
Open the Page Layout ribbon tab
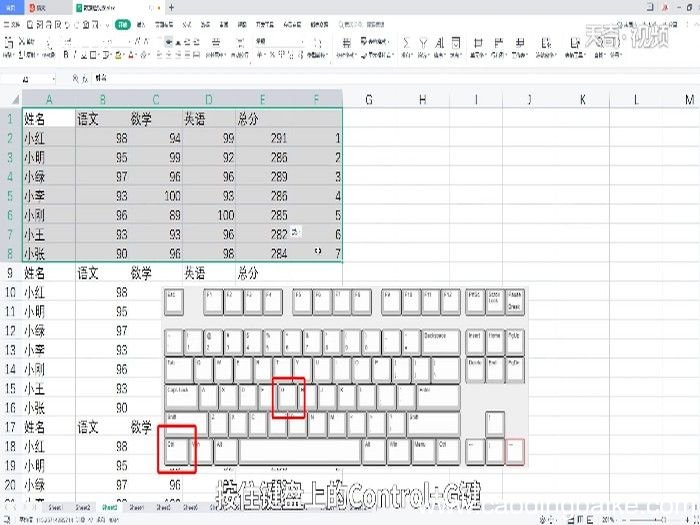pos(164,25)
